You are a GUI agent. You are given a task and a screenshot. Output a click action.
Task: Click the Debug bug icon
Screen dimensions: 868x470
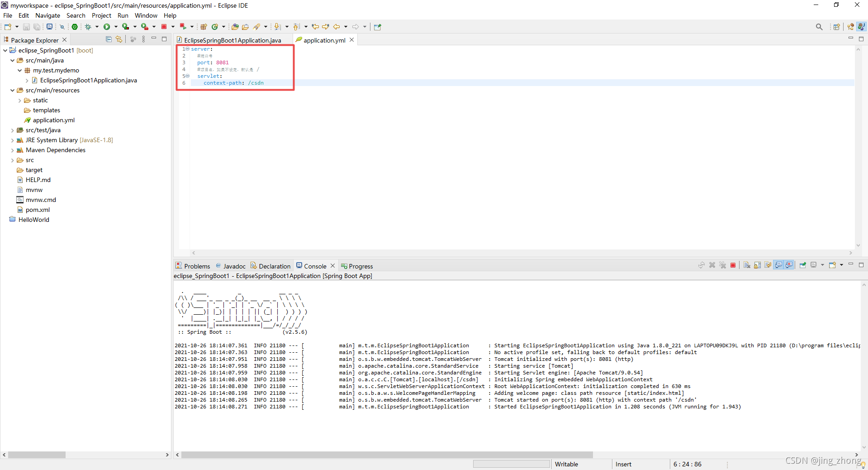pos(88,27)
